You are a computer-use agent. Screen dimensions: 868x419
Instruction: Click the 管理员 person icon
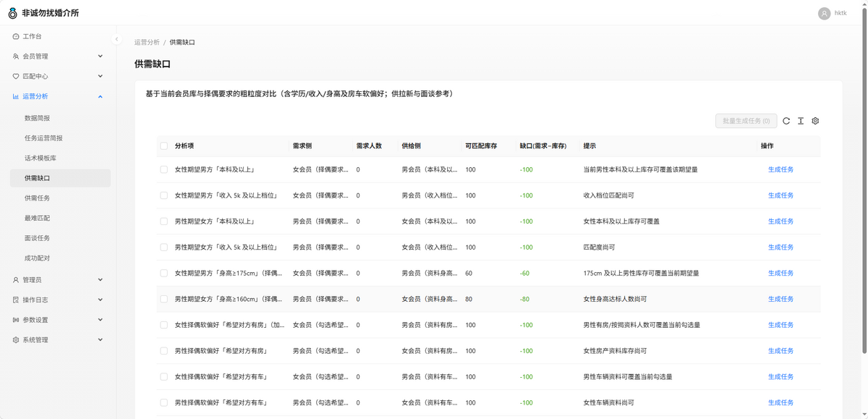point(16,280)
